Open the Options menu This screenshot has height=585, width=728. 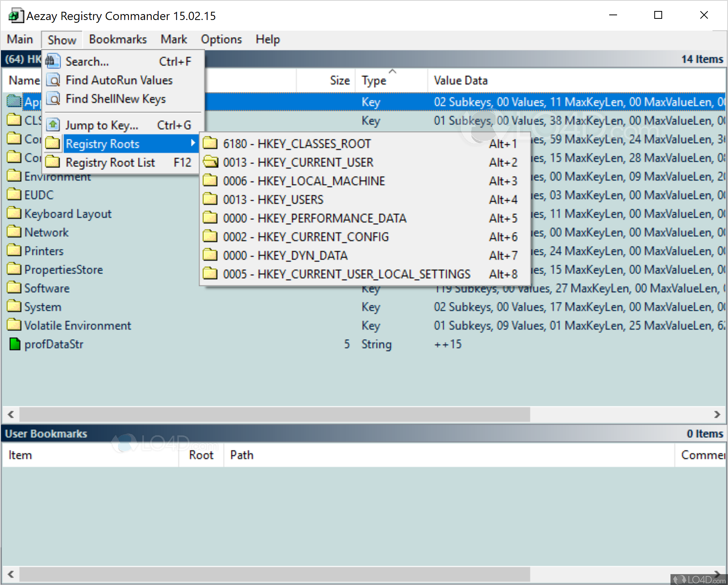(x=221, y=39)
